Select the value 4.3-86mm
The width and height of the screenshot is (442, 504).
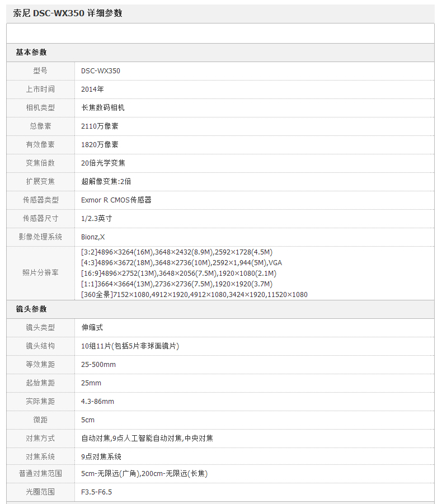click(x=98, y=402)
